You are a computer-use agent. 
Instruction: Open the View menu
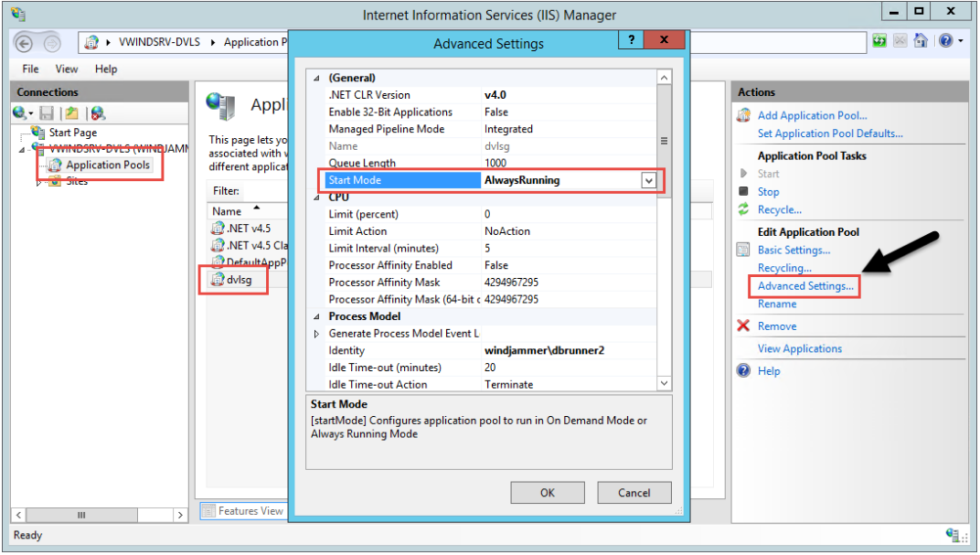tap(66, 69)
